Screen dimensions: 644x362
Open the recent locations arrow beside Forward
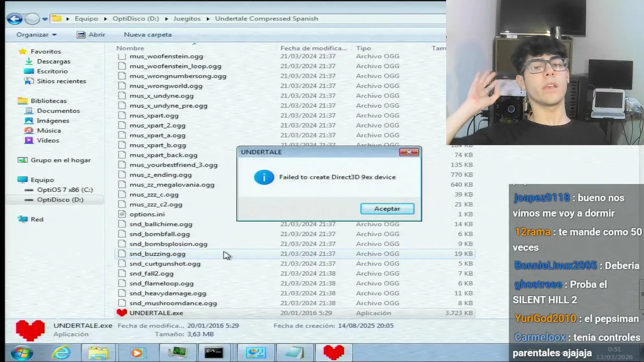(x=45, y=19)
